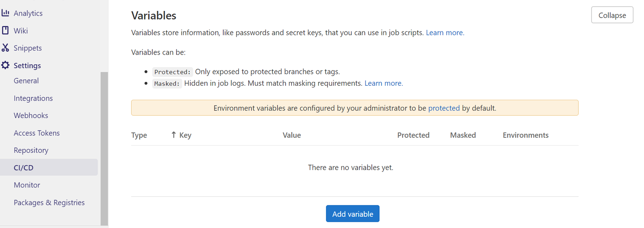This screenshot has width=644, height=228.
Task: Click the Settings gear icon
Action: pos(5,65)
